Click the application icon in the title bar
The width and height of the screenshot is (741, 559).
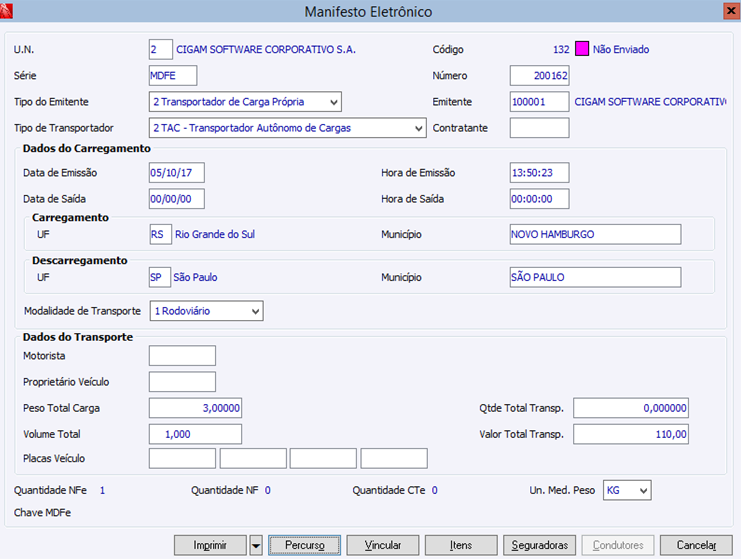coord(9,11)
